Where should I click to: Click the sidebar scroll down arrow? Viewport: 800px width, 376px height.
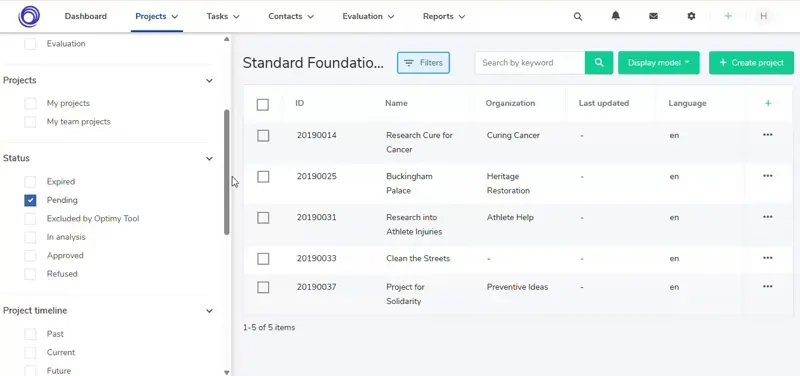pyautogui.click(x=227, y=372)
